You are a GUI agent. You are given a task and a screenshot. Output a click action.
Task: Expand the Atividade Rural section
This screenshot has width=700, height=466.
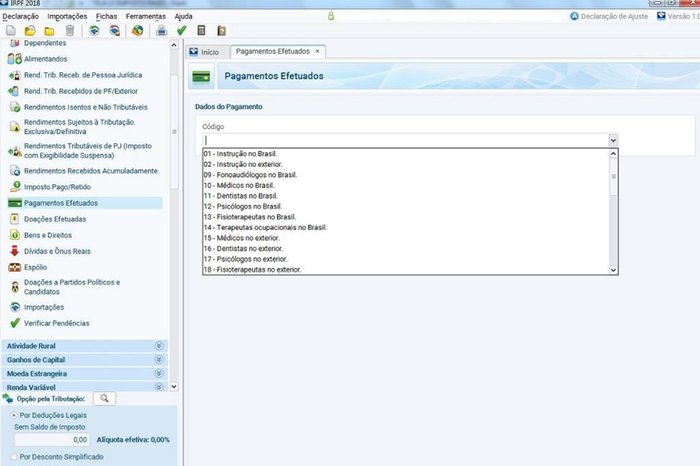[x=159, y=345]
